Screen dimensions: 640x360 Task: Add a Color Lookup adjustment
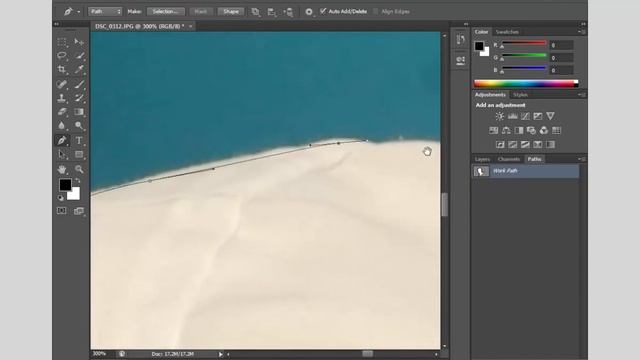tap(557, 131)
